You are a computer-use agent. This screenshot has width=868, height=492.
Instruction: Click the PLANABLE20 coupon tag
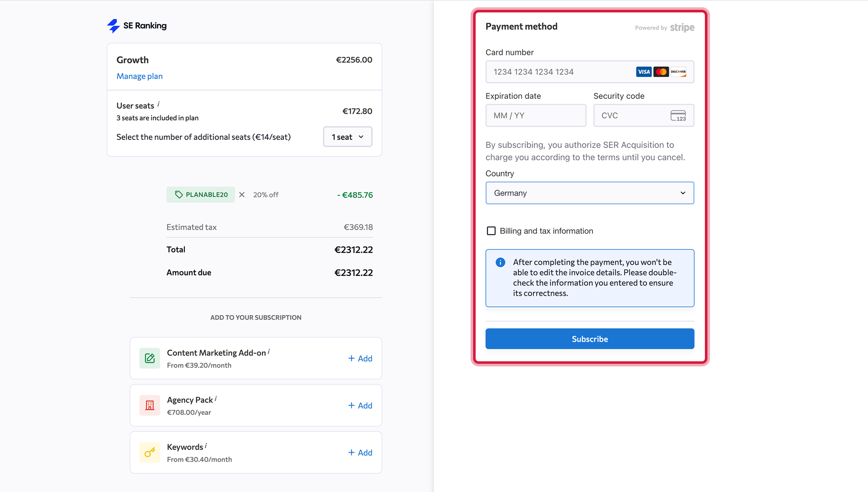201,195
